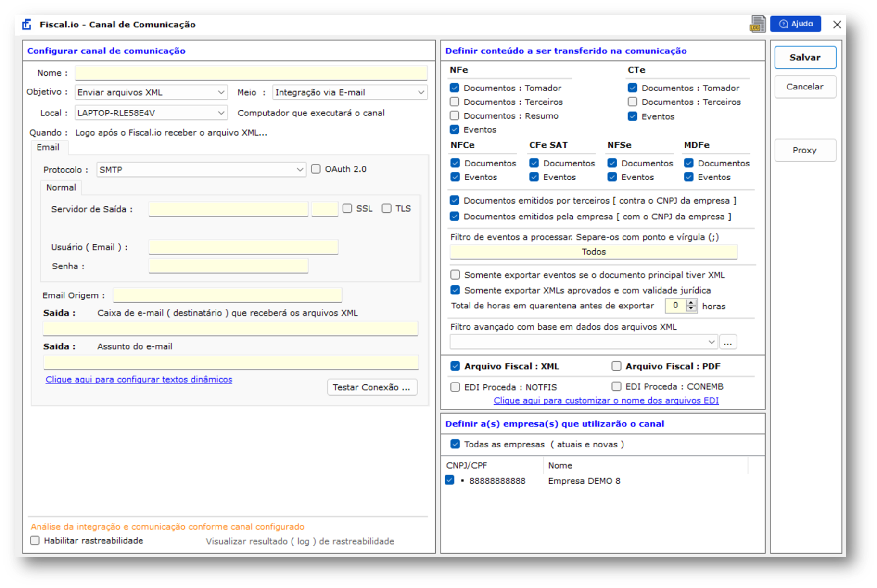Toggle MDFe Eventos checkbox
Viewport: 877px width, 588px height.
click(689, 177)
